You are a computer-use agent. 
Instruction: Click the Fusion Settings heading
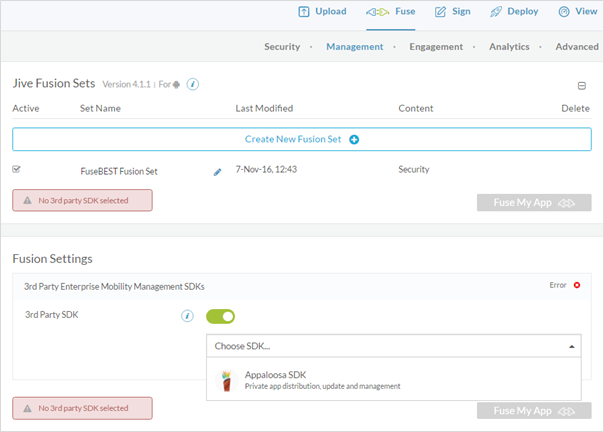[52, 259]
